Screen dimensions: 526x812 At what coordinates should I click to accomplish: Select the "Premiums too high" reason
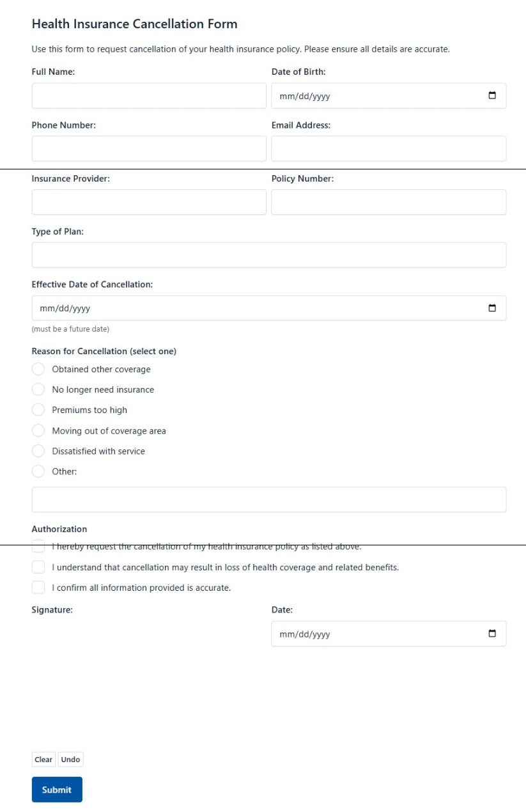[x=38, y=410]
